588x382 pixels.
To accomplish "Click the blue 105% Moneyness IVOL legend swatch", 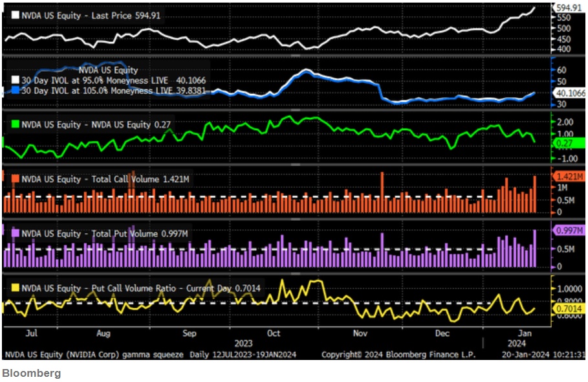I will tap(15, 91).
